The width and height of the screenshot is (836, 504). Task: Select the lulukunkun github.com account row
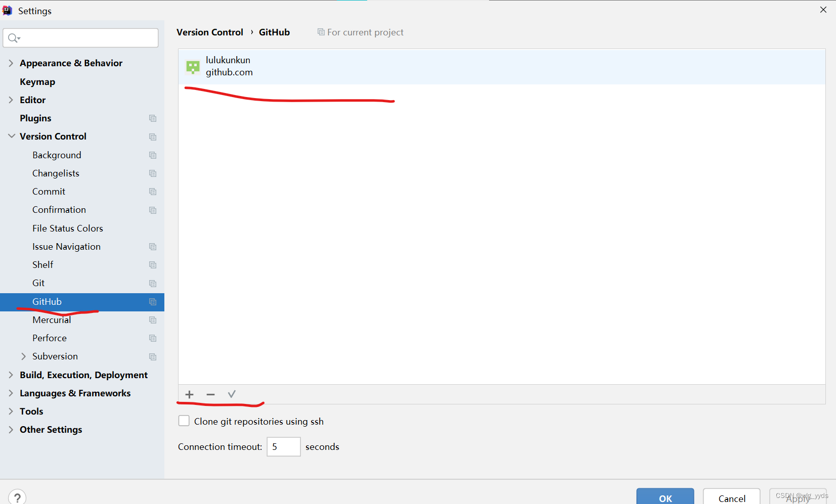coord(502,67)
